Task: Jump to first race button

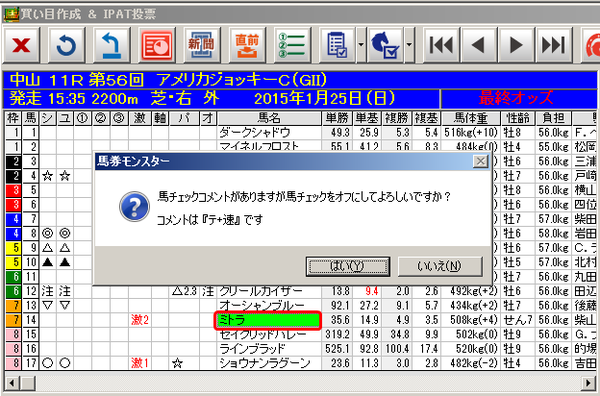Action: pos(441,45)
